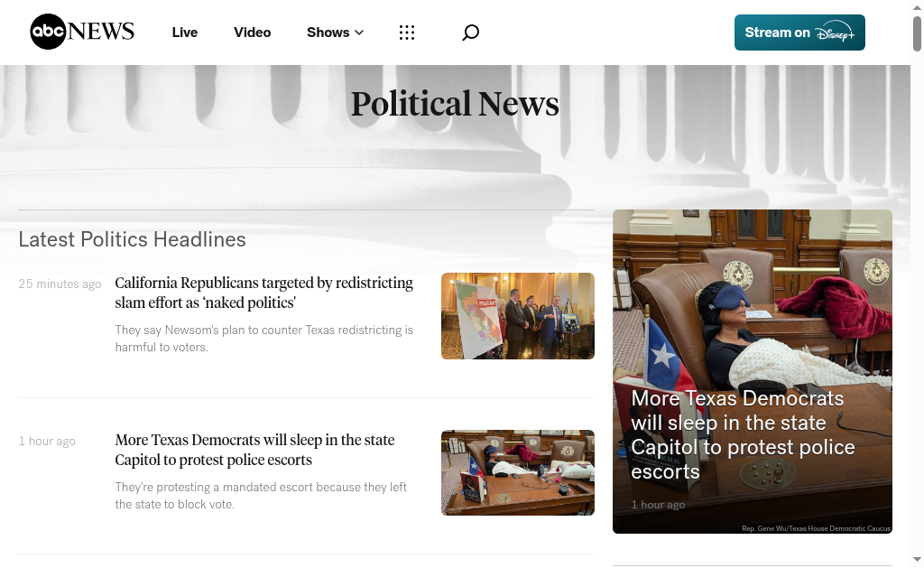Viewport: 924px width, 568px height.
Task: Click "They're protesting a mandated escort" summary
Action: tap(261, 496)
